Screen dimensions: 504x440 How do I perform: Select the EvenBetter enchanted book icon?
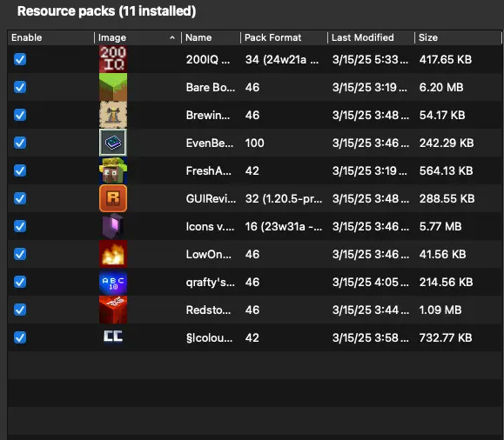tap(113, 143)
